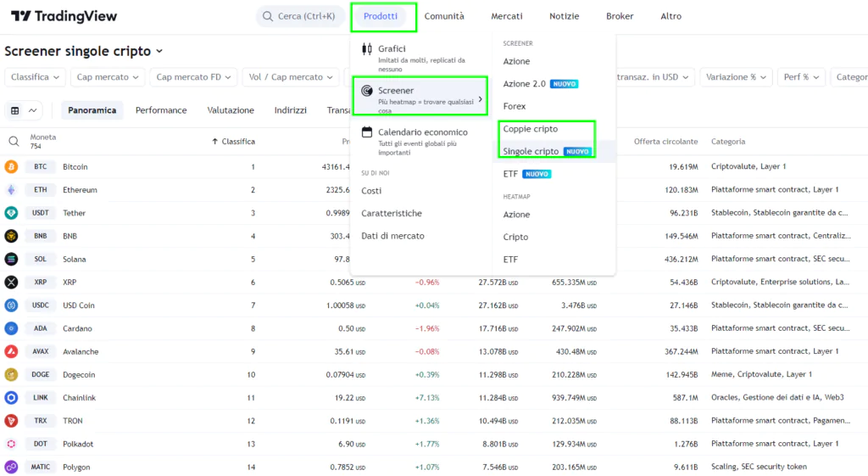Click the Bitcoin coin logo
The image size is (868, 476).
coord(11,167)
